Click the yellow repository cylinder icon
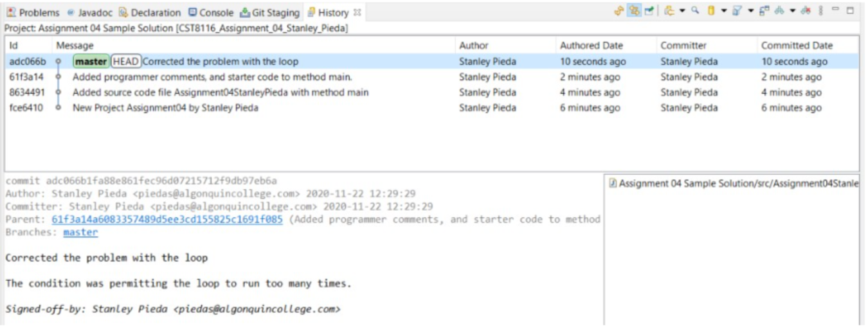 tap(711, 11)
